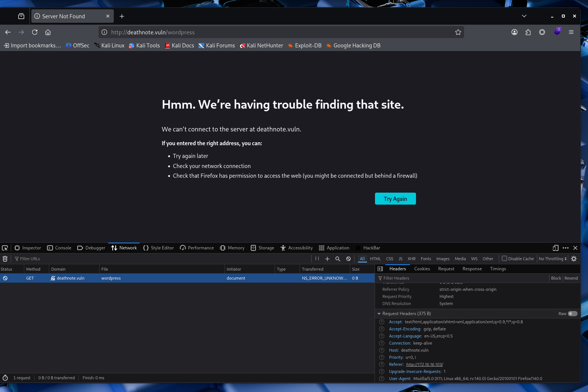
Task: Toggle Raw request headers switch
Action: tap(572, 314)
